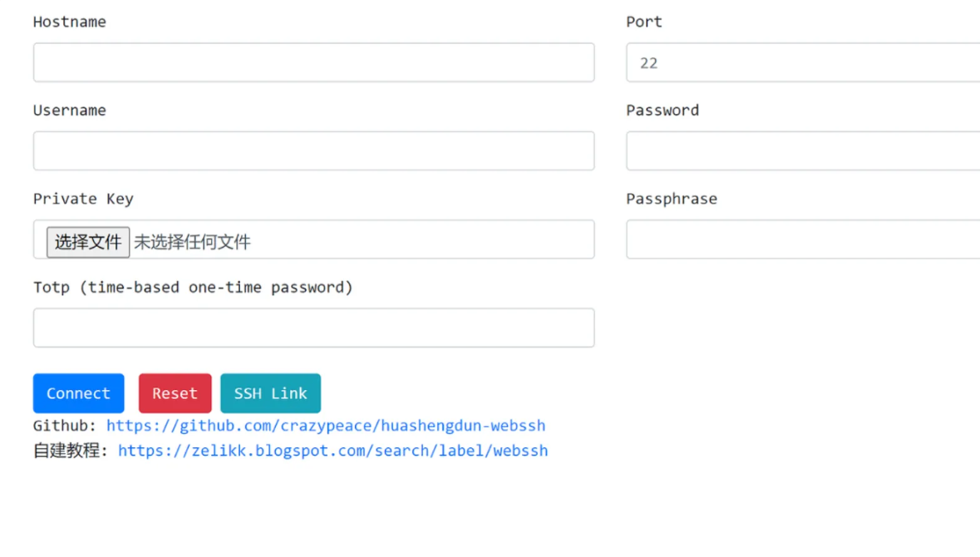Screen dimensions: 980x557
Task: Open the huashengdun-webssh Github link
Action: tap(326, 426)
